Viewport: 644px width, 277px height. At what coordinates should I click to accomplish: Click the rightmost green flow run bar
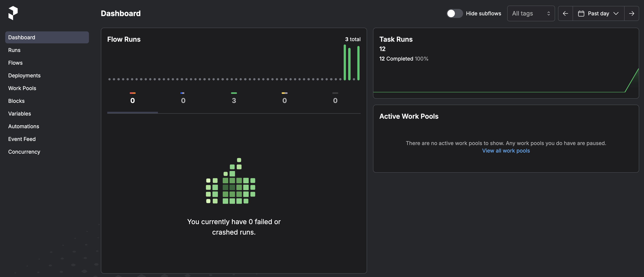pos(358,63)
